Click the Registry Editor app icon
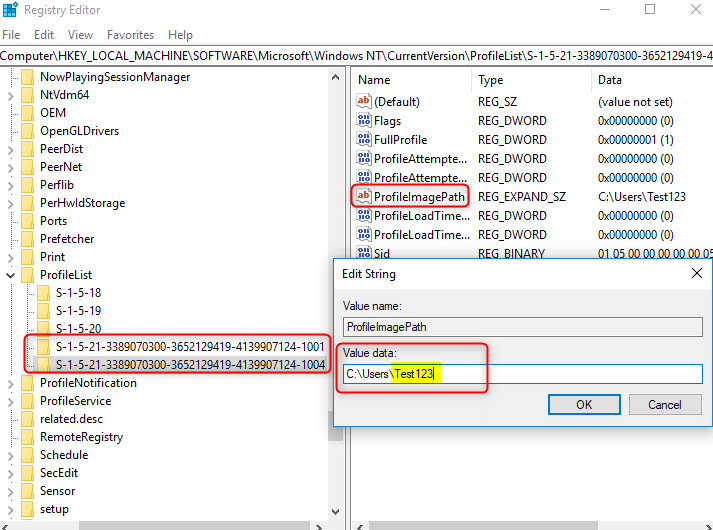The image size is (713, 530). pyautogui.click(x=11, y=11)
